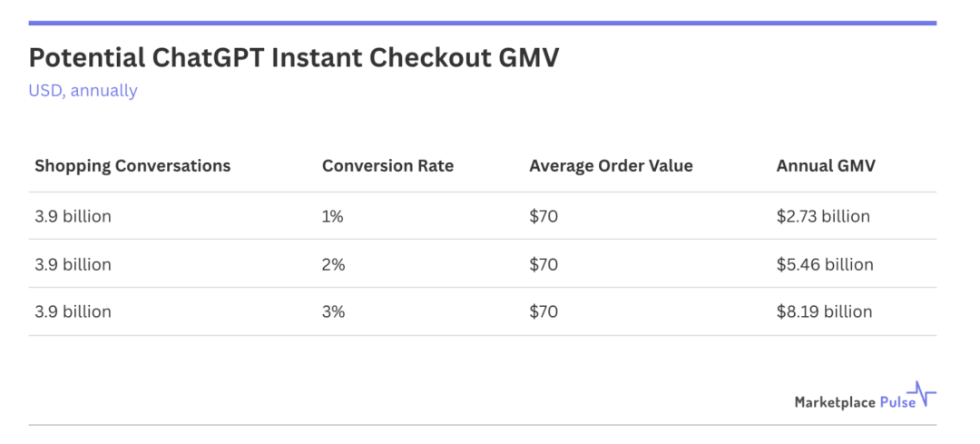Click the $5.46 billion GMV cell
980x444 pixels.
tap(825, 264)
